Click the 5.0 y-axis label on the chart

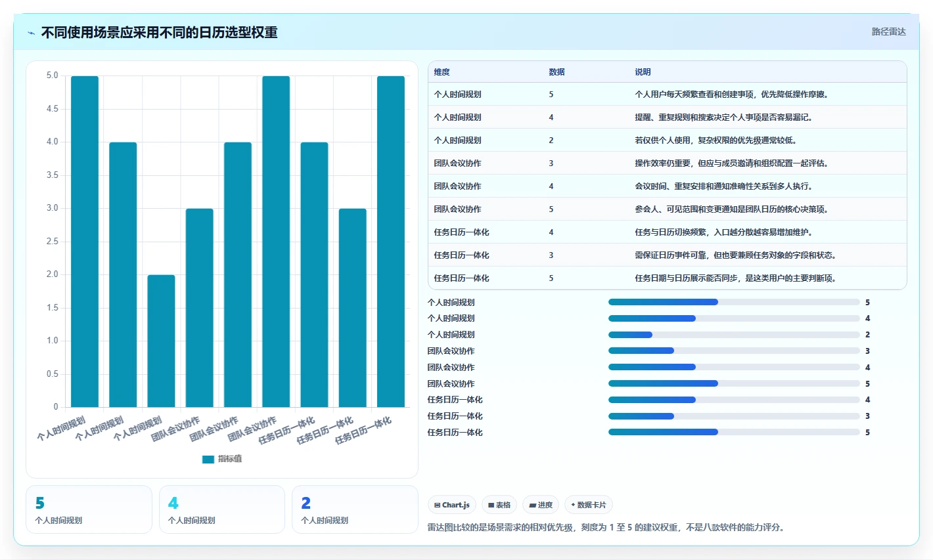click(x=52, y=75)
